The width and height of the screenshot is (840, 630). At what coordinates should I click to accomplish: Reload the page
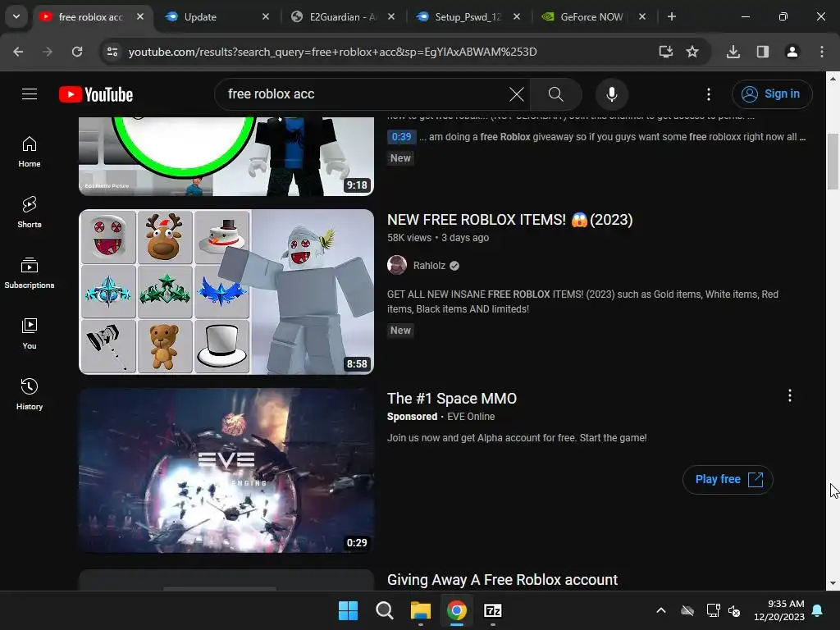coord(77,52)
